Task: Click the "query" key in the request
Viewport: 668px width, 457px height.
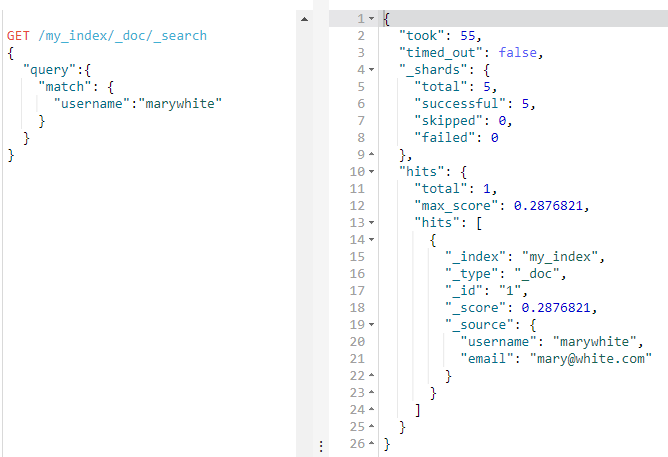Action: tap(49, 70)
